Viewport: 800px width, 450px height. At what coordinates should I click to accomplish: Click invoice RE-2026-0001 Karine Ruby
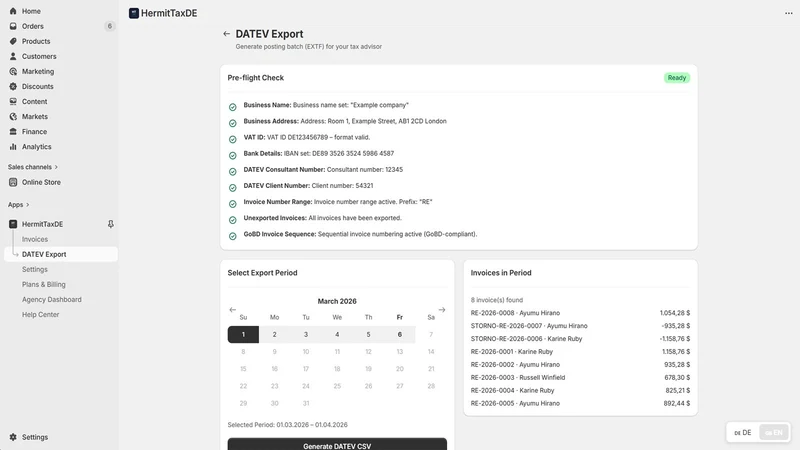pos(512,352)
